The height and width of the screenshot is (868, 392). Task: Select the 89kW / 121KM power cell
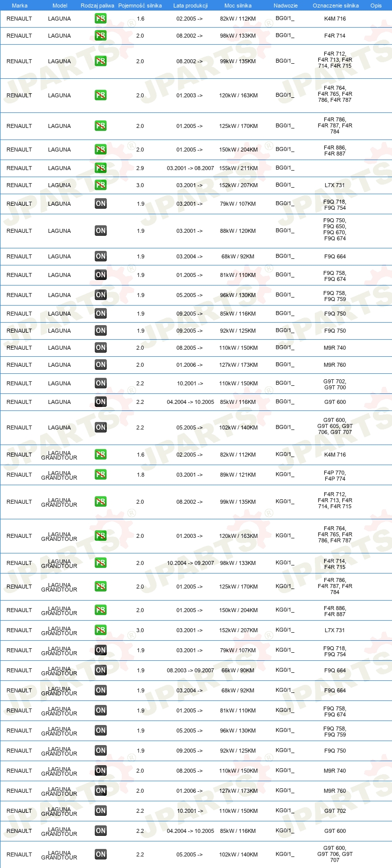coord(238,475)
